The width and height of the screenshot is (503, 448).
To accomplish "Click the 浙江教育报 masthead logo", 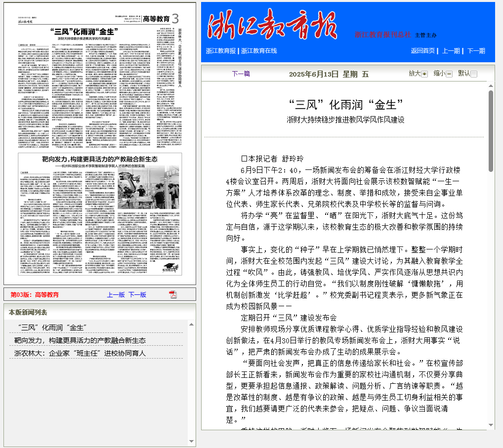I will pos(272,24).
